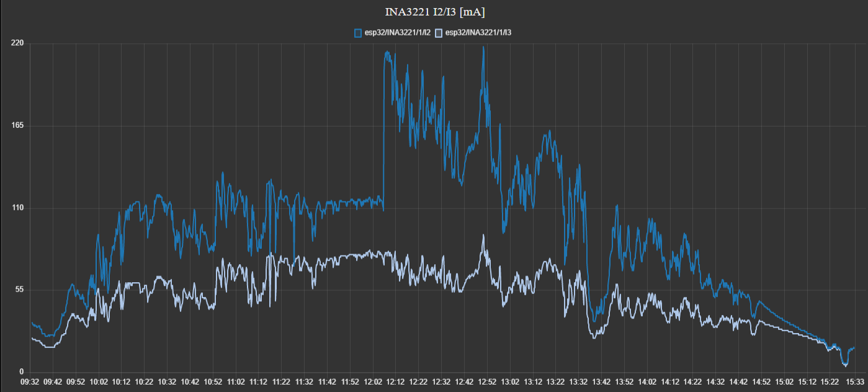Click the 165 y-axis label
Screen dimensions: 868x392
pyautogui.click(x=17, y=126)
